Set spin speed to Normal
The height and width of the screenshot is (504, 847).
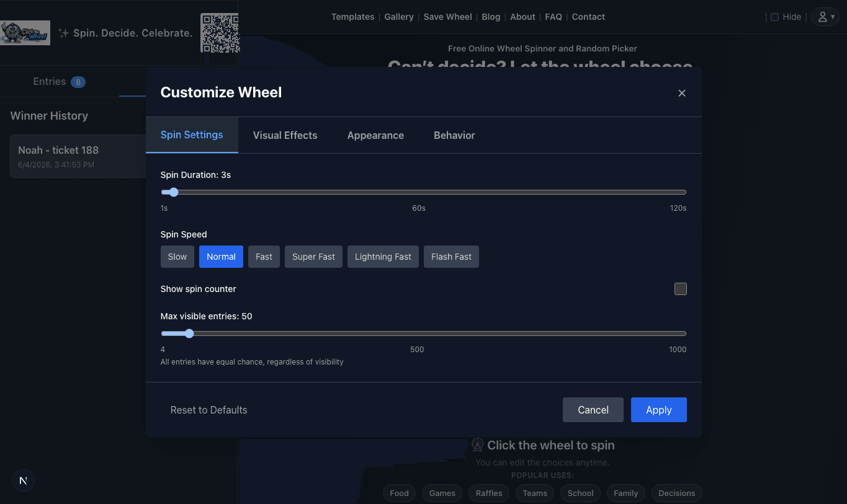click(221, 257)
